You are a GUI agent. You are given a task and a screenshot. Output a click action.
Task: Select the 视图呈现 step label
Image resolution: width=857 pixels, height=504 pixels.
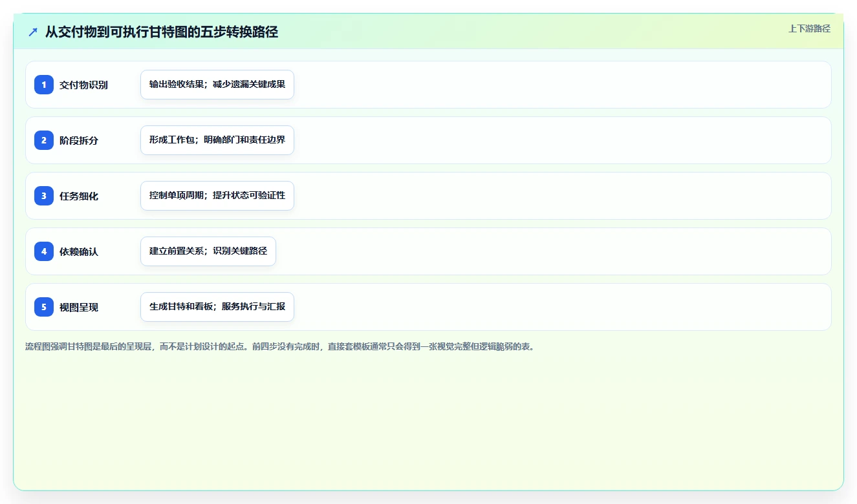[79, 307]
